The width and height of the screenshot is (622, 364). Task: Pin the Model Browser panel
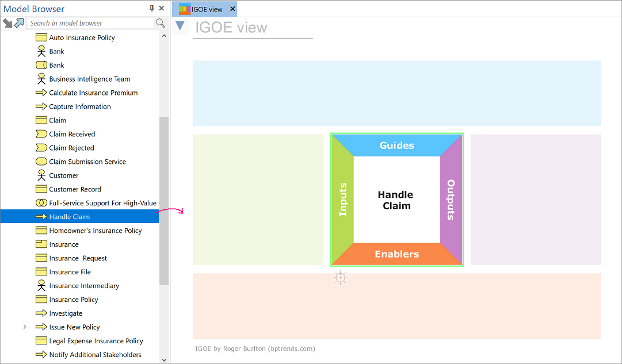coord(152,9)
